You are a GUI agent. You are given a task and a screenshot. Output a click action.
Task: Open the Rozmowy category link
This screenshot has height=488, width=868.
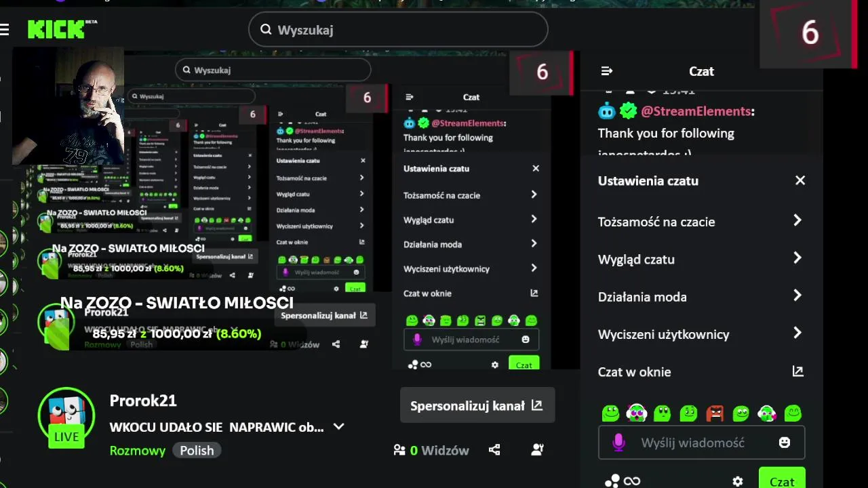coord(138,451)
